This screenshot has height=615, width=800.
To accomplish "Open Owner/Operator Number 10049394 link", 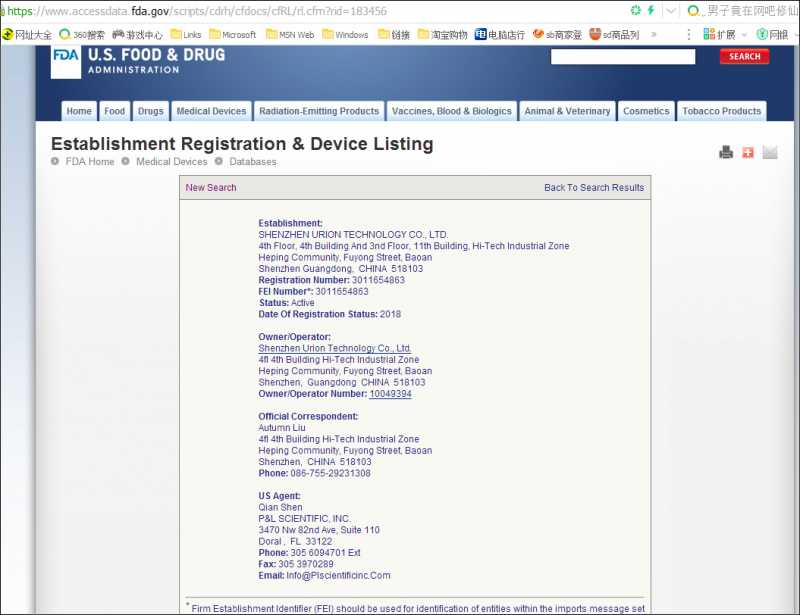I will (390, 394).
